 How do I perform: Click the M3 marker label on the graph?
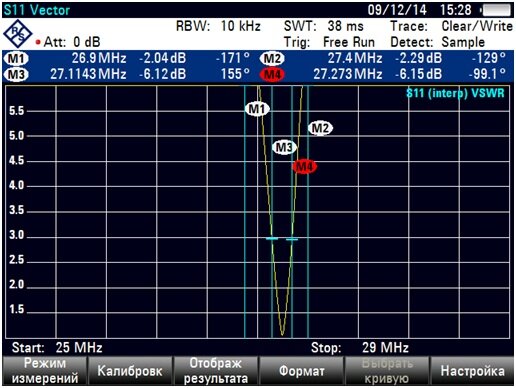coord(284,147)
